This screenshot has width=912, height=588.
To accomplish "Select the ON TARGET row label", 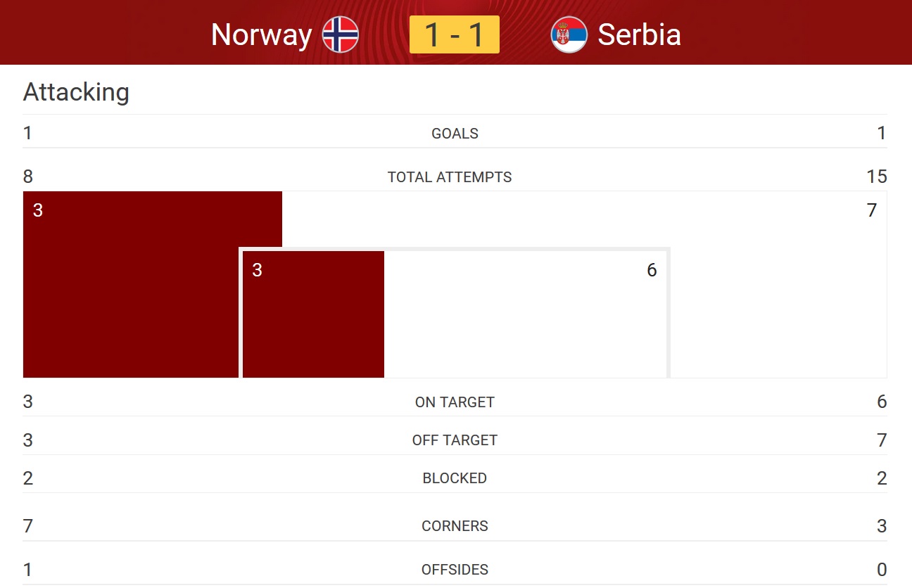I will [x=455, y=402].
